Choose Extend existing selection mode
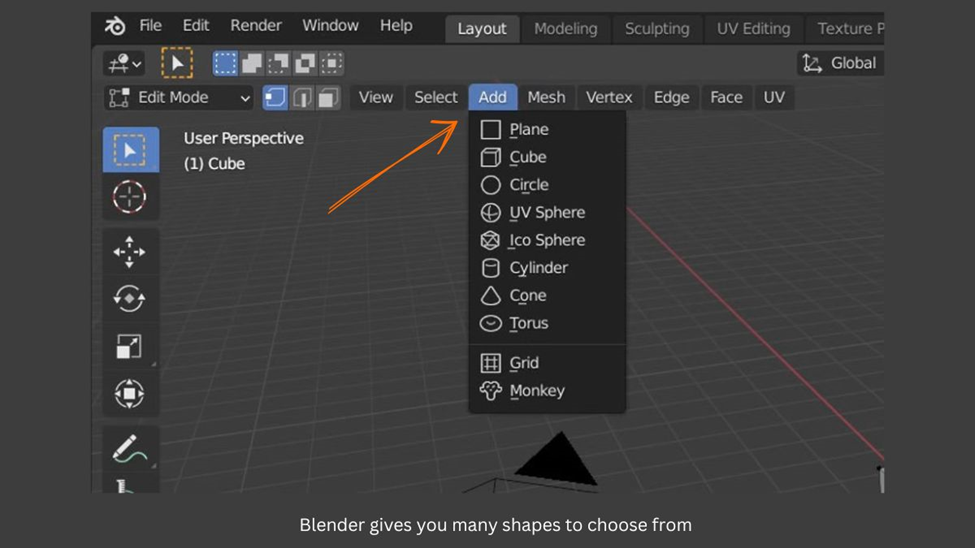 252,63
